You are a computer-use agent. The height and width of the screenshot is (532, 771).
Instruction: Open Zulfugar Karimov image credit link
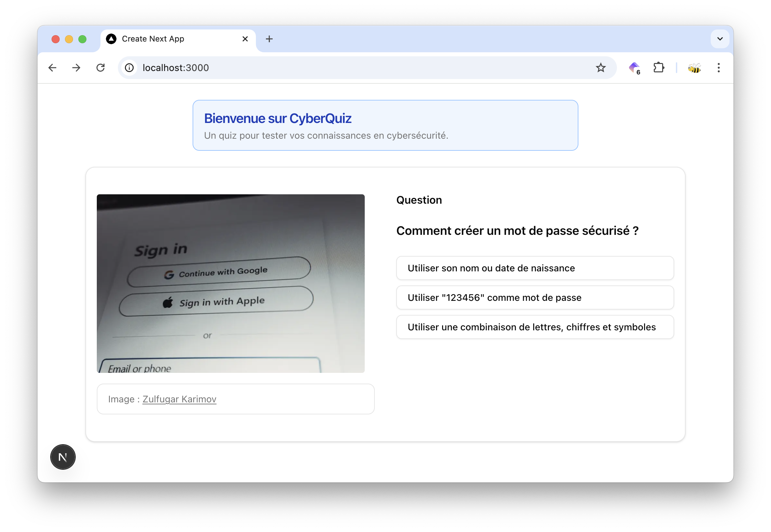click(x=180, y=399)
